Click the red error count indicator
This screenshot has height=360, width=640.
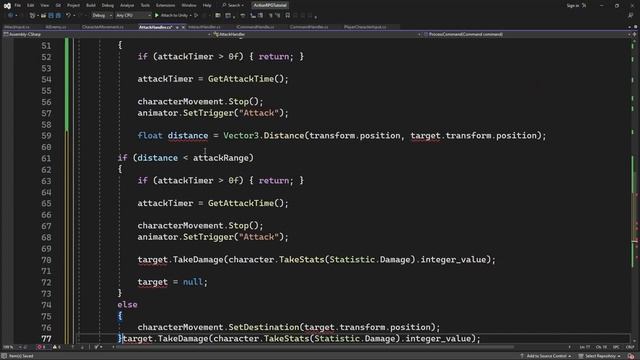click(41, 347)
